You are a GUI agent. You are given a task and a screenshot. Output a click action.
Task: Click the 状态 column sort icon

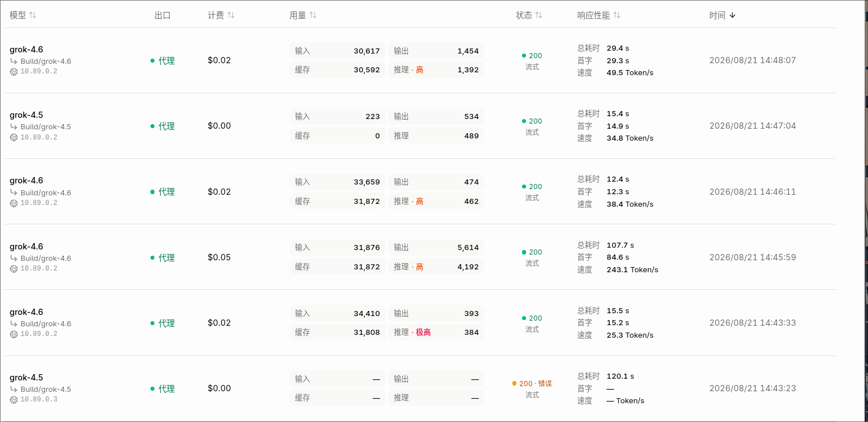(x=539, y=15)
